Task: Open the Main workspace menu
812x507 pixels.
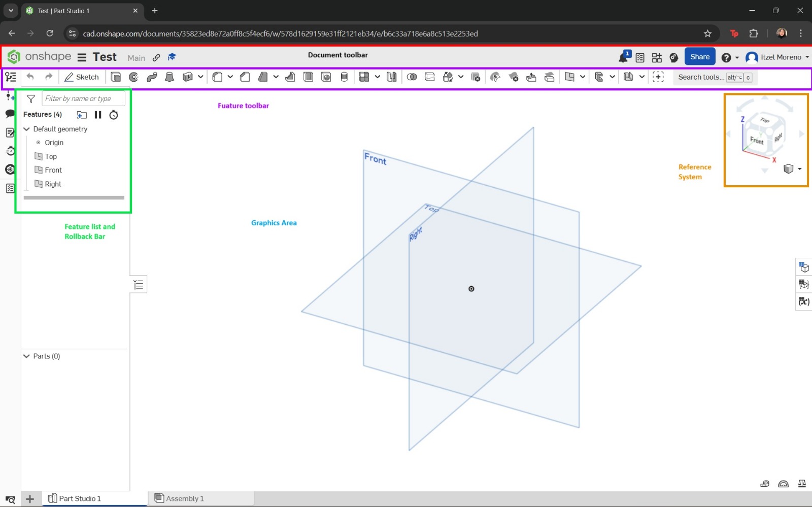Action: 136,57
